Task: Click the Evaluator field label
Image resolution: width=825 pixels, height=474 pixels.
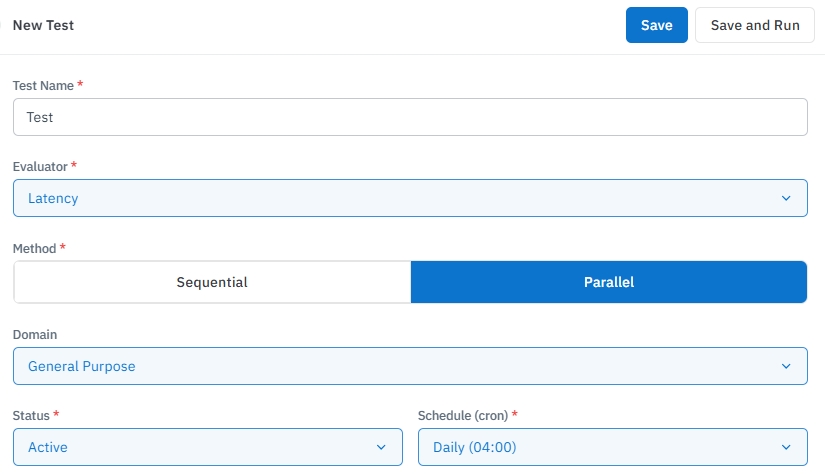Action: pyautogui.click(x=40, y=166)
